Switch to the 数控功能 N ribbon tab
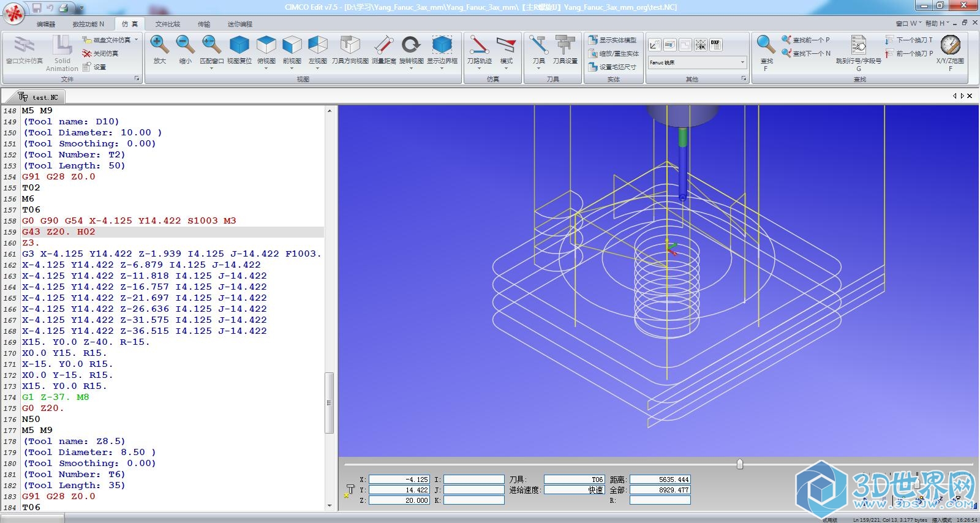Screen dimensions: 980x523 coord(88,24)
